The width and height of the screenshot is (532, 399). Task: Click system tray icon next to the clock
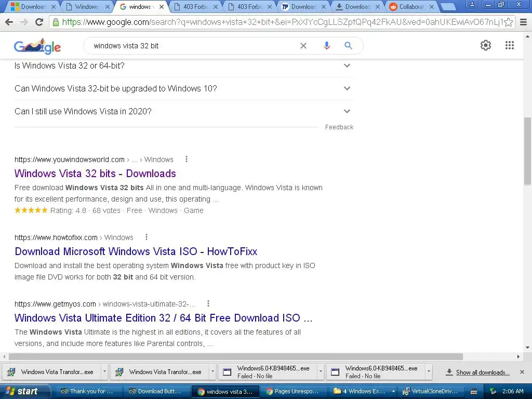coord(493,392)
